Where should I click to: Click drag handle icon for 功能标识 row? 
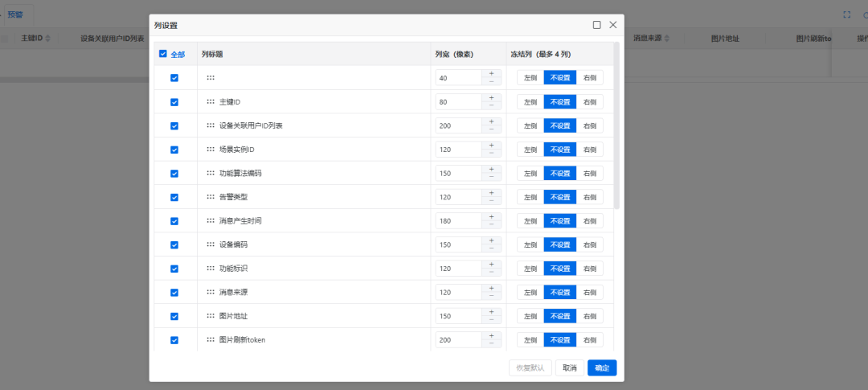click(211, 269)
